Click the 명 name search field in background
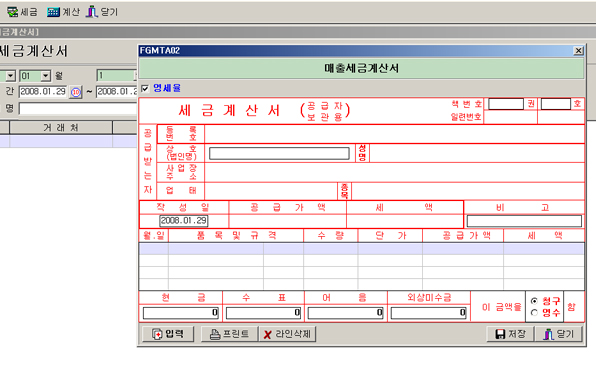This screenshot has width=596, height=367. tap(78, 109)
